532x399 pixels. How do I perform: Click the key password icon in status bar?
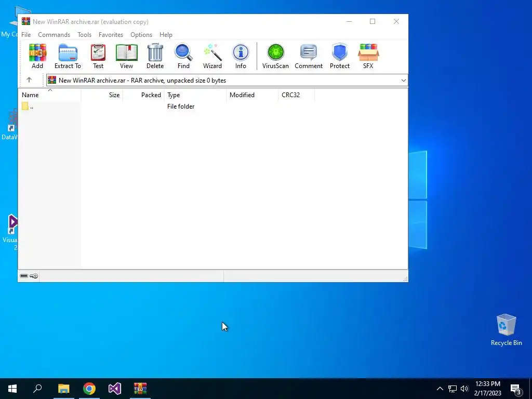click(x=34, y=276)
